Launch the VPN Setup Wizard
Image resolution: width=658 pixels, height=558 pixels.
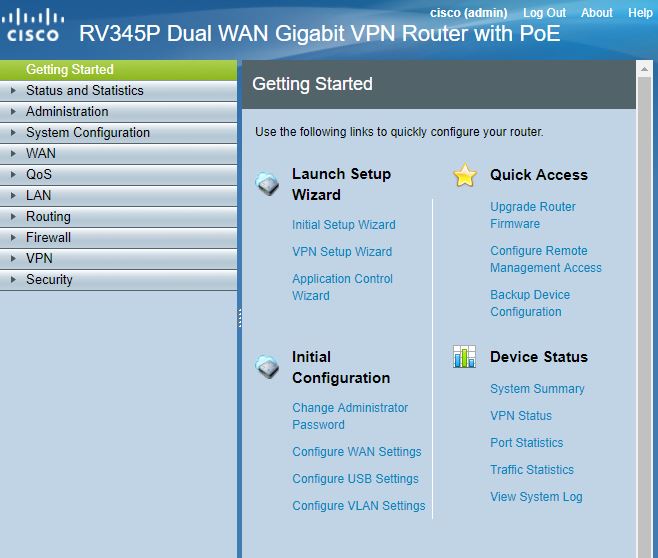pos(342,252)
